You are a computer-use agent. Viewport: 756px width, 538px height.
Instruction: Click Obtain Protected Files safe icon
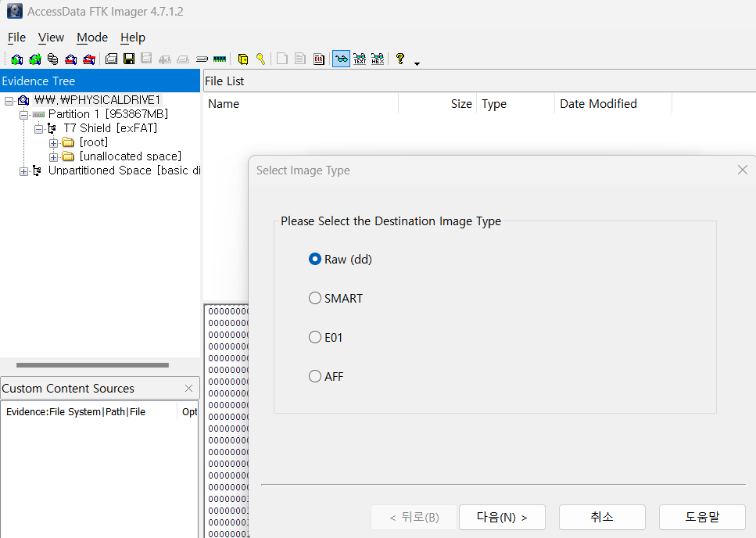point(243,59)
